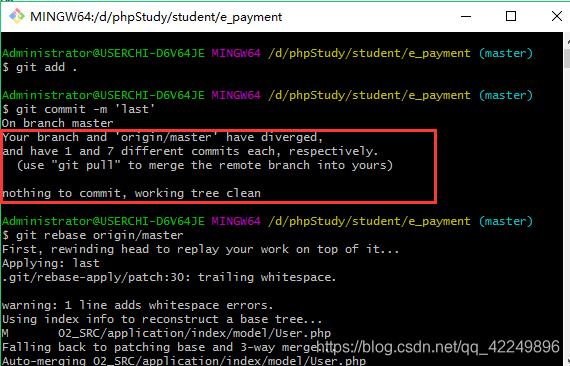Minimize the MINGW64 terminal window
The height and width of the screenshot is (366, 570).
coord(466,16)
